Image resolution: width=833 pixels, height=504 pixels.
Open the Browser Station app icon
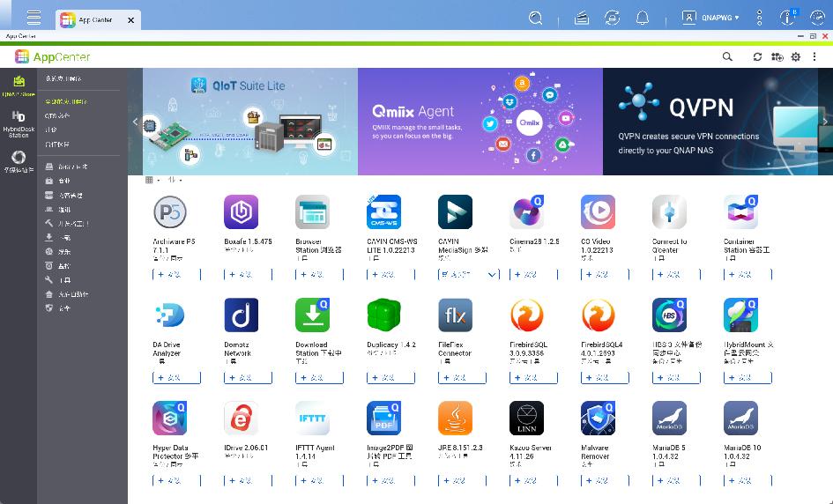click(x=312, y=211)
